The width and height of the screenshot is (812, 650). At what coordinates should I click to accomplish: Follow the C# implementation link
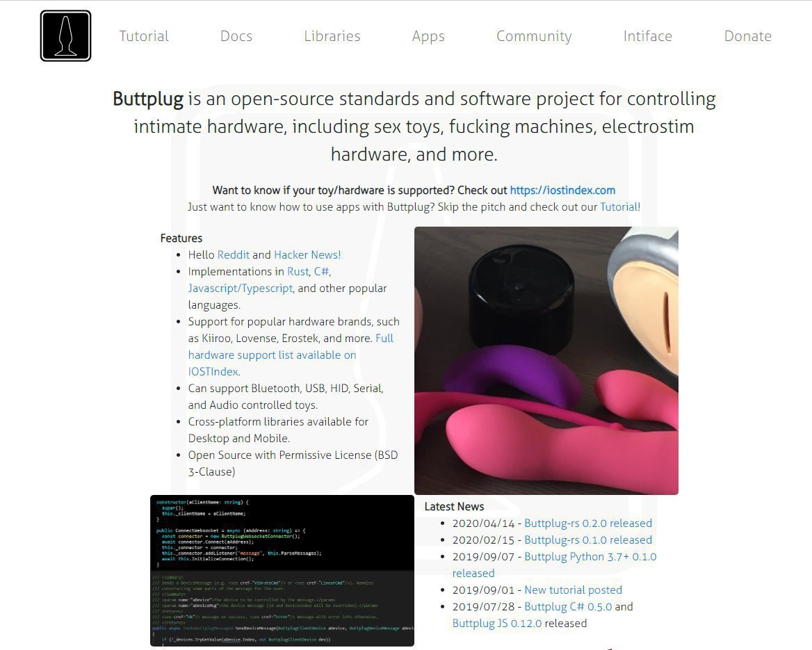click(321, 271)
